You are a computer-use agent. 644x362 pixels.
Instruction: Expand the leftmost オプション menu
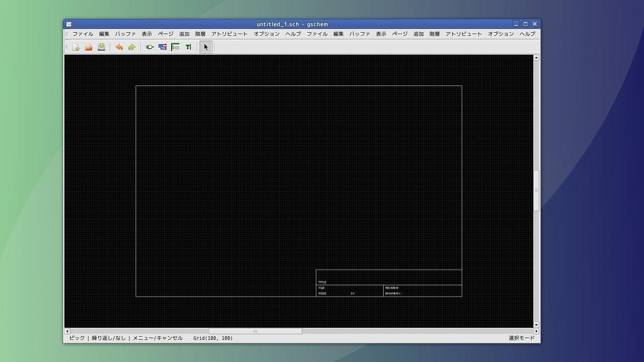click(266, 34)
